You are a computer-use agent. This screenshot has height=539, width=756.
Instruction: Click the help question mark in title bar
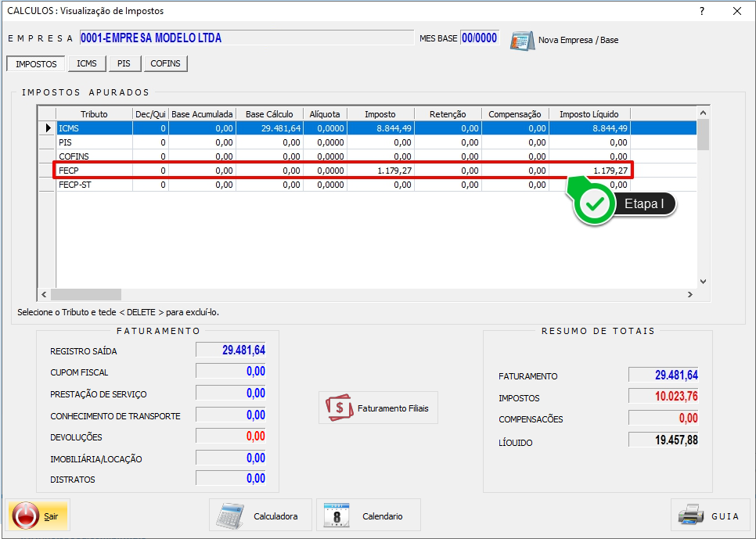702,11
